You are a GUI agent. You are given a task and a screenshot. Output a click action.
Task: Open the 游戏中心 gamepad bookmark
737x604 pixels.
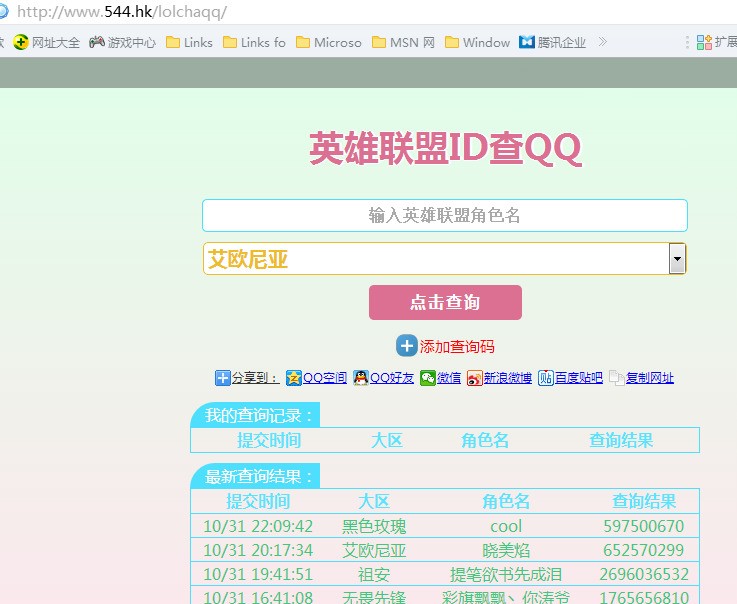[122, 42]
